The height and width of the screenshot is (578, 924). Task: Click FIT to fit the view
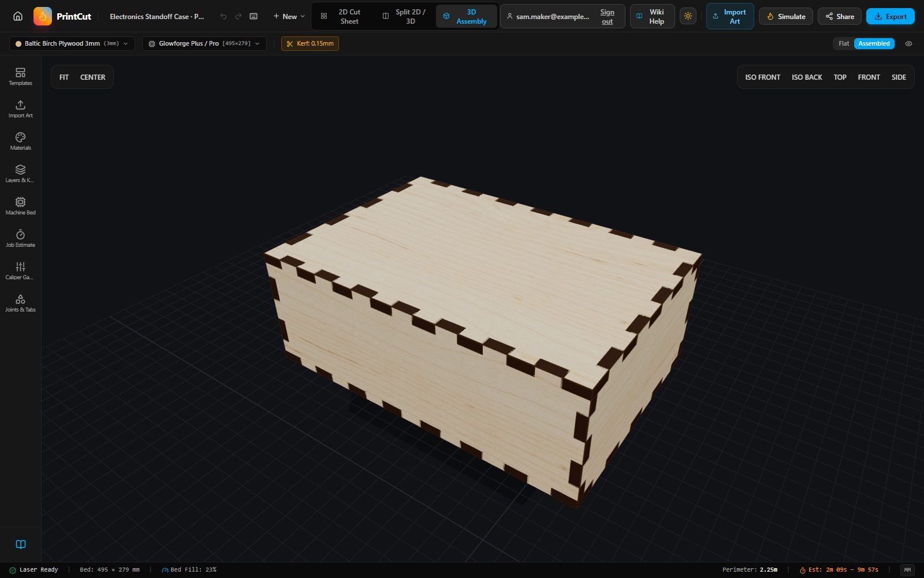[x=64, y=77]
